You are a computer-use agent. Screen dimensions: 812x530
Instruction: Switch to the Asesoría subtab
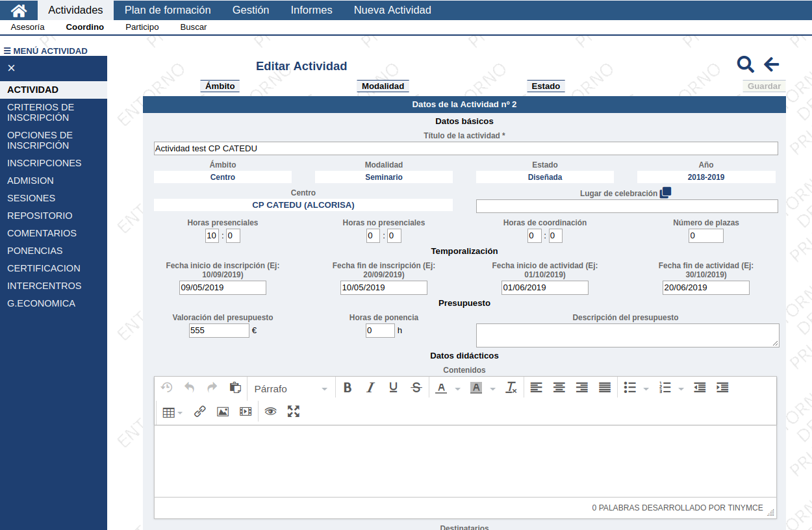[28, 27]
